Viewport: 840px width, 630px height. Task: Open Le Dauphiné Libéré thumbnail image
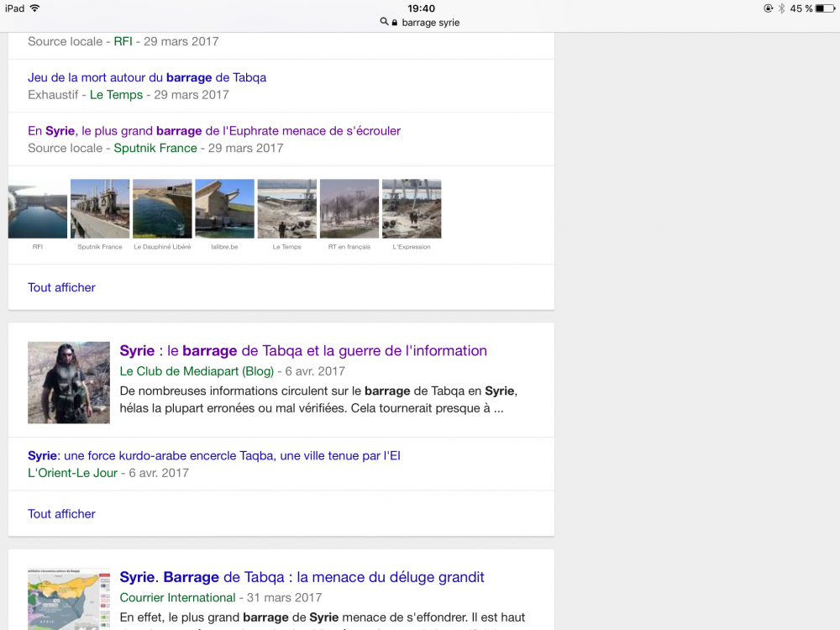point(162,209)
